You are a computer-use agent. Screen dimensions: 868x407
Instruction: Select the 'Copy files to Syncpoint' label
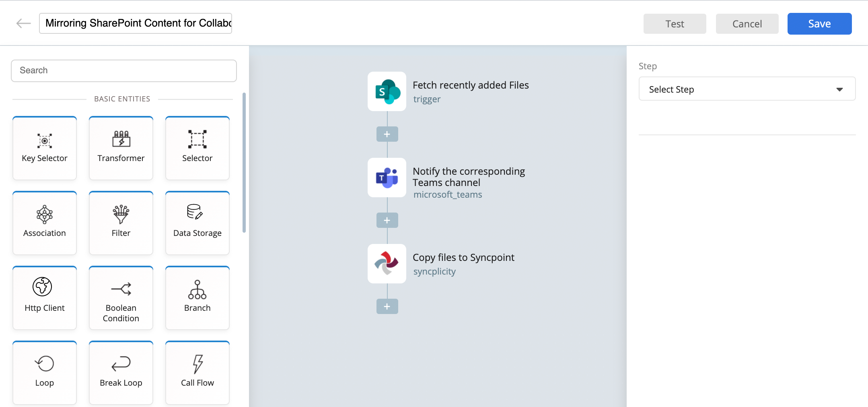point(463,258)
